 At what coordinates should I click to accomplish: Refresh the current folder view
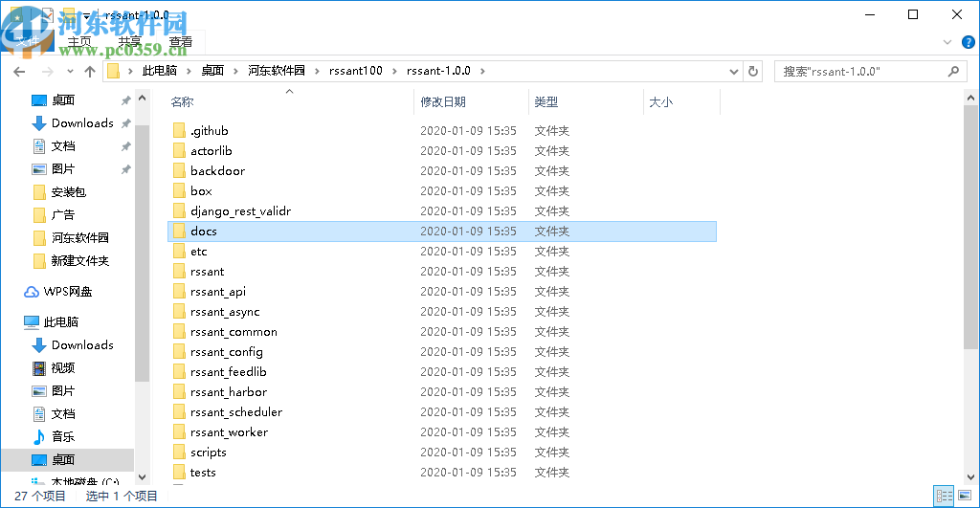[753, 71]
